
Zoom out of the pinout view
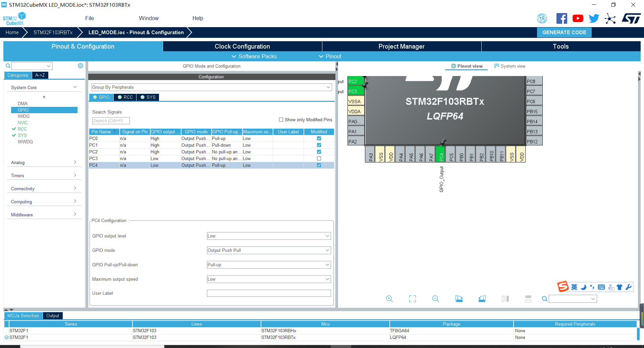click(436, 299)
